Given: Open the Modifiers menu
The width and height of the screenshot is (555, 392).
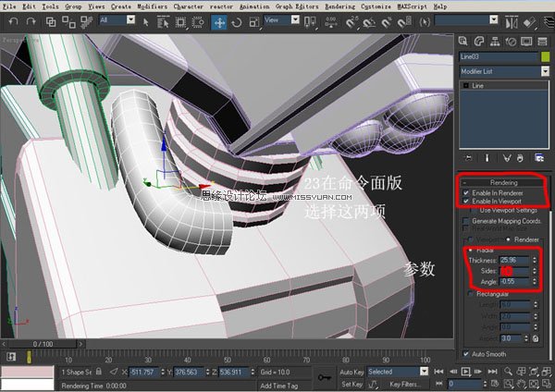Looking at the screenshot, I should (152, 6).
